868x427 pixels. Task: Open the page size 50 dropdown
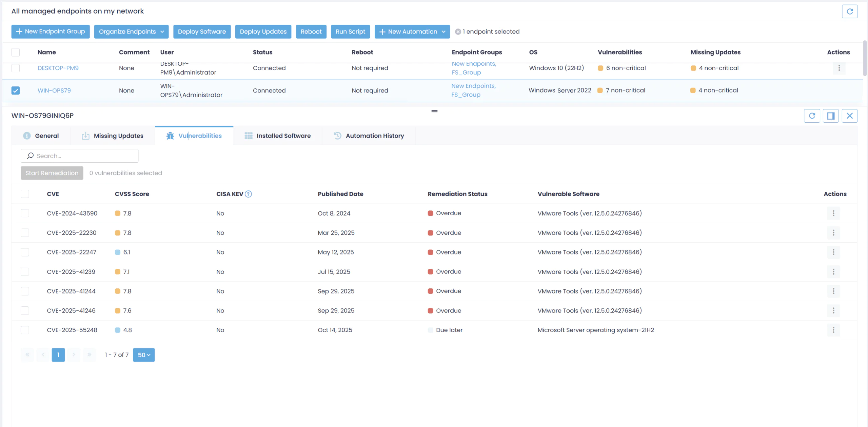coord(144,355)
